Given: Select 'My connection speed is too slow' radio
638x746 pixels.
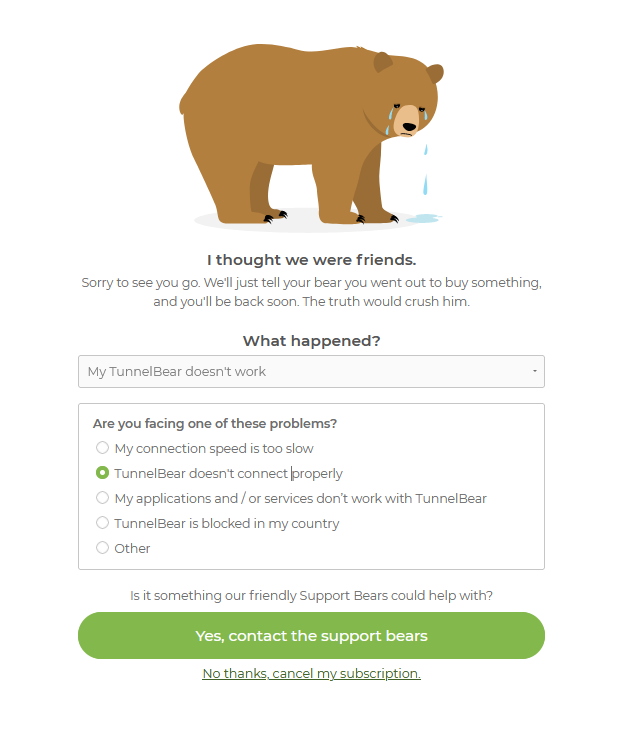Looking at the screenshot, I should click(x=102, y=448).
